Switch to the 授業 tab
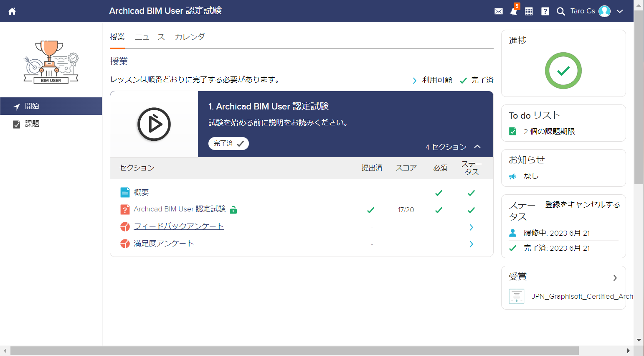This screenshot has width=644, height=356. (117, 37)
